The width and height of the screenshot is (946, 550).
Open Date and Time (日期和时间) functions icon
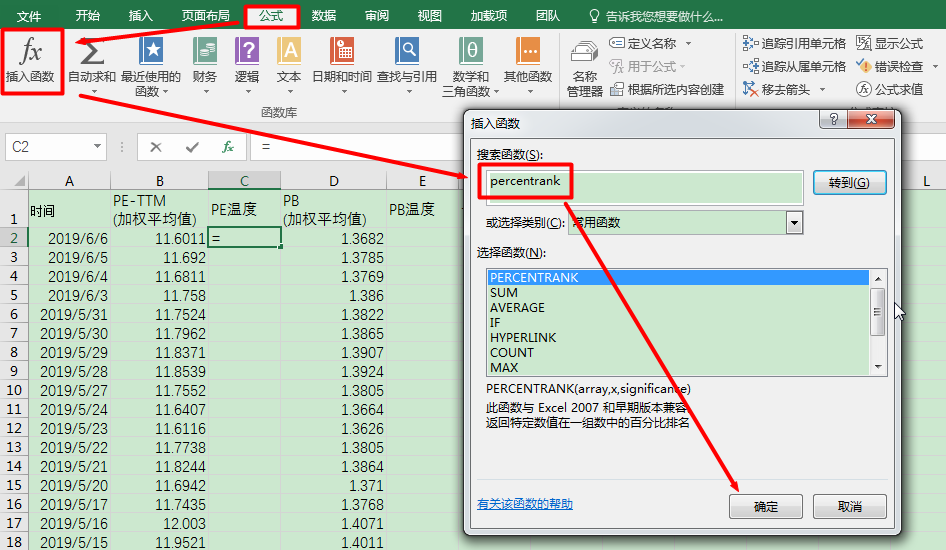coord(341,51)
